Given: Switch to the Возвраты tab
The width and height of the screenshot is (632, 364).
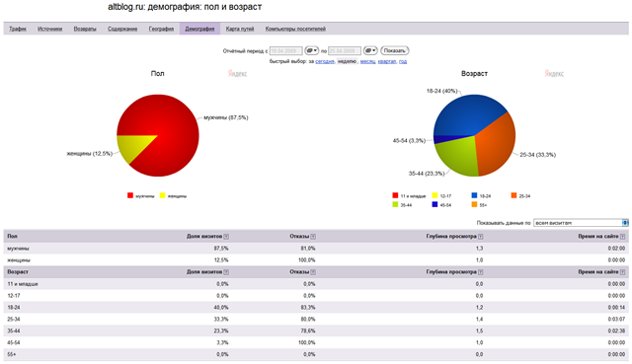Looking at the screenshot, I should point(85,29).
